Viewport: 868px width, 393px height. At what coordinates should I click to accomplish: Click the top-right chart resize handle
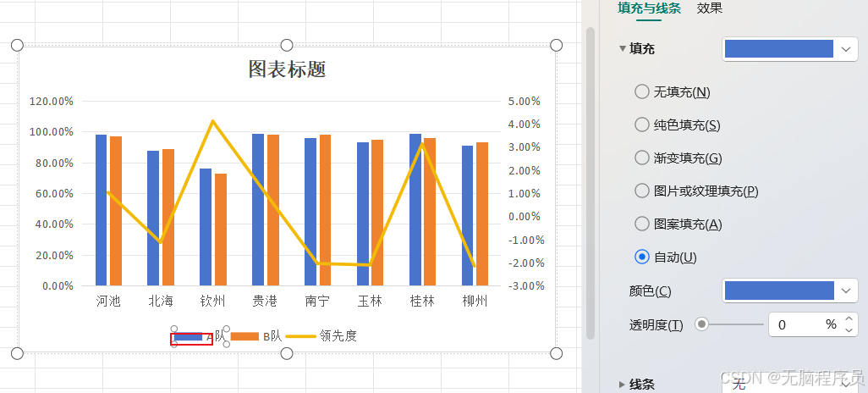click(557, 45)
